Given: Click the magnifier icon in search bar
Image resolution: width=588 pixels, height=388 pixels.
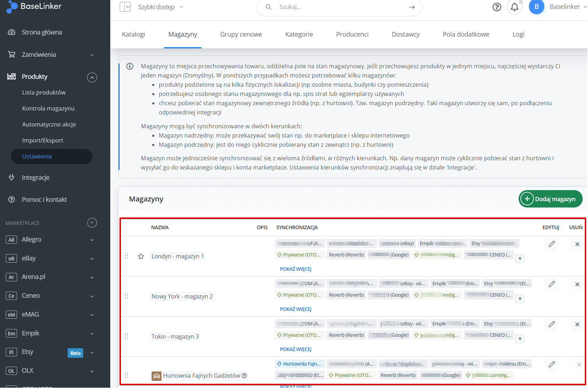Looking at the screenshot, I should tap(269, 7).
